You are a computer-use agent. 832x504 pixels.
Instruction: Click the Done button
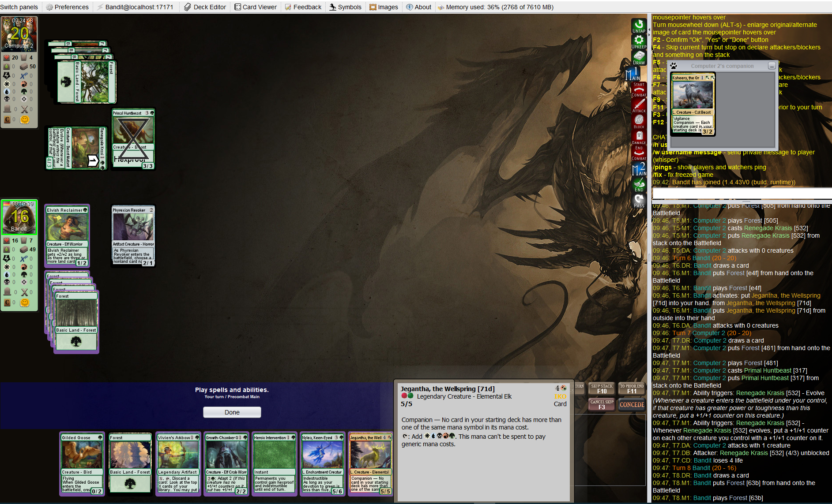click(x=232, y=412)
